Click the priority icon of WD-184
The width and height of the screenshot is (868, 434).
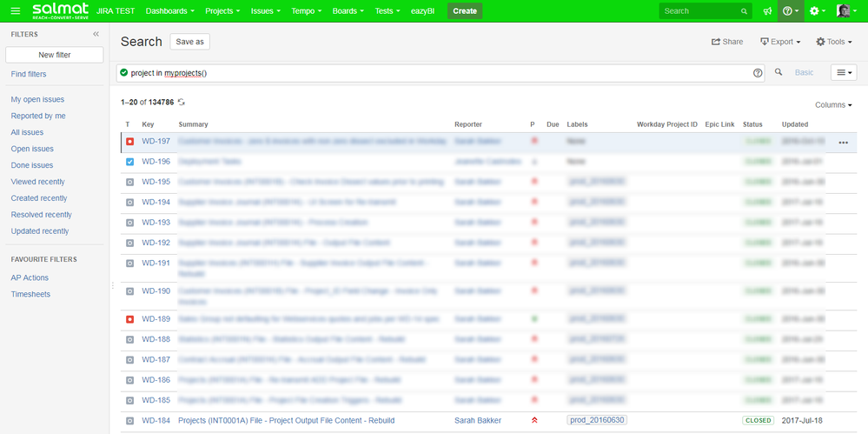(534, 420)
